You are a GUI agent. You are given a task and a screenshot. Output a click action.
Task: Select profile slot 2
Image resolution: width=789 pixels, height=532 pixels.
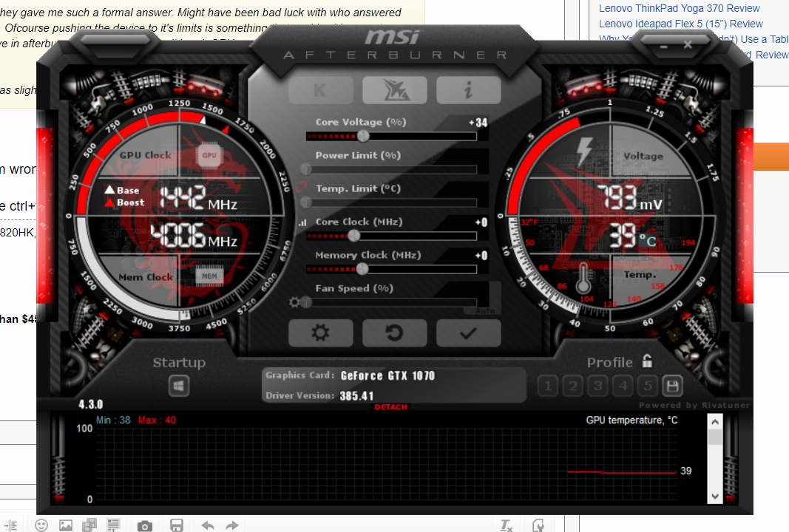coord(573,386)
